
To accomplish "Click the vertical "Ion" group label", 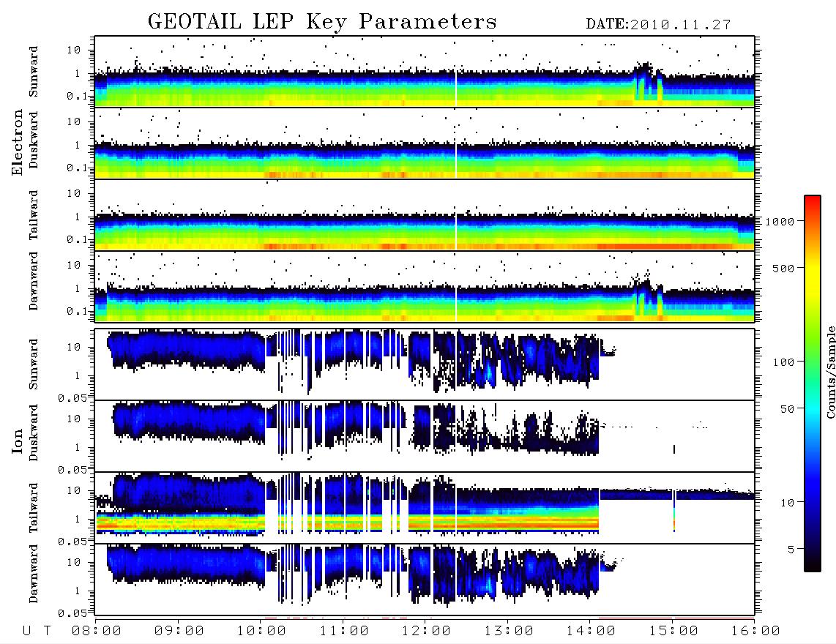I will 17,441.
